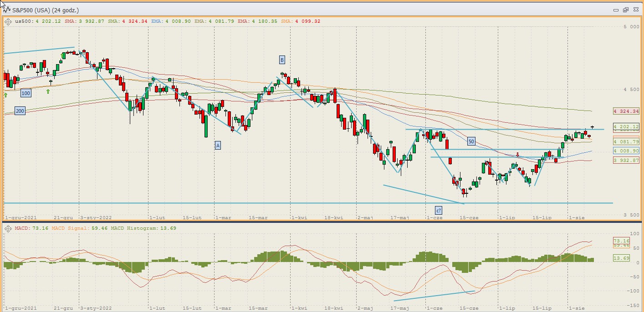This screenshot has height=312, width=644.
Task: Select the red down arrow marker near July
Action: coord(517,155)
